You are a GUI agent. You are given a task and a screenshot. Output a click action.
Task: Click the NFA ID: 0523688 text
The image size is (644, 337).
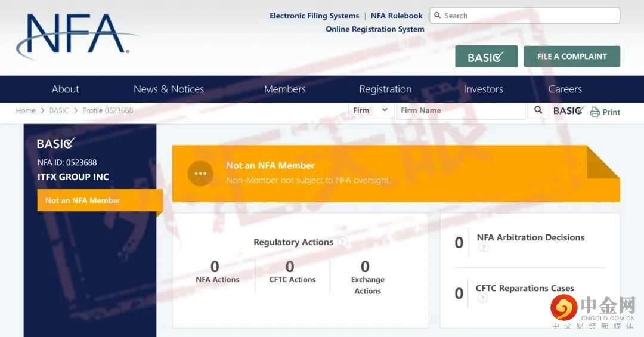(x=67, y=162)
